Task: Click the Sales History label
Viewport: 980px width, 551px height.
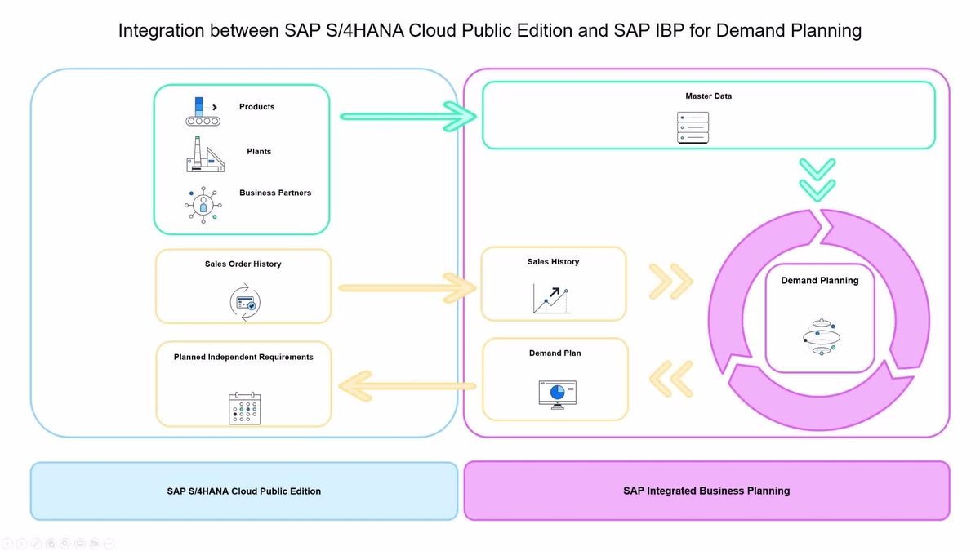Action: pos(554,262)
